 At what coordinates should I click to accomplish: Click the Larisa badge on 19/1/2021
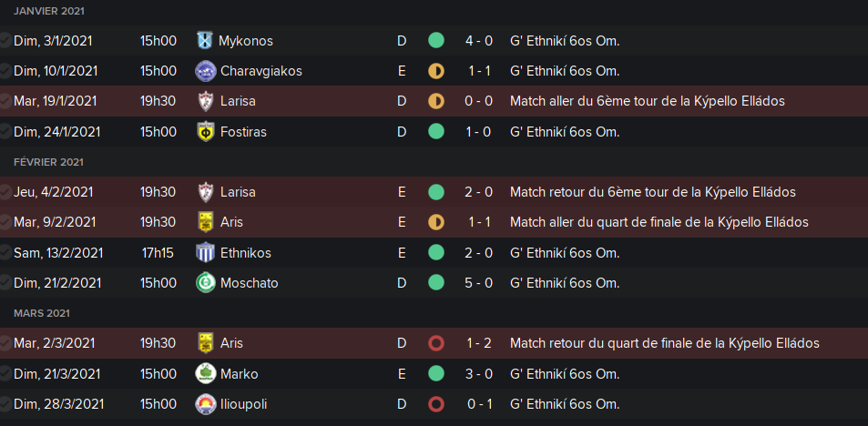[205, 101]
